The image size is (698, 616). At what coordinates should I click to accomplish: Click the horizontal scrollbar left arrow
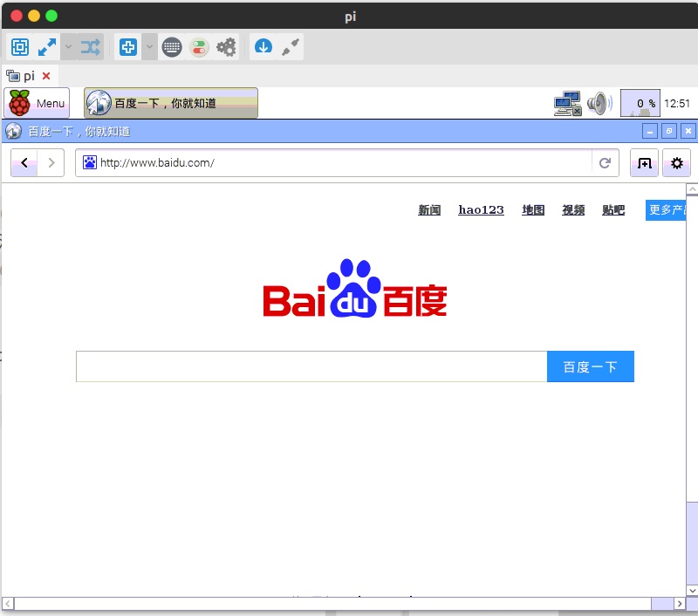coord(8,604)
